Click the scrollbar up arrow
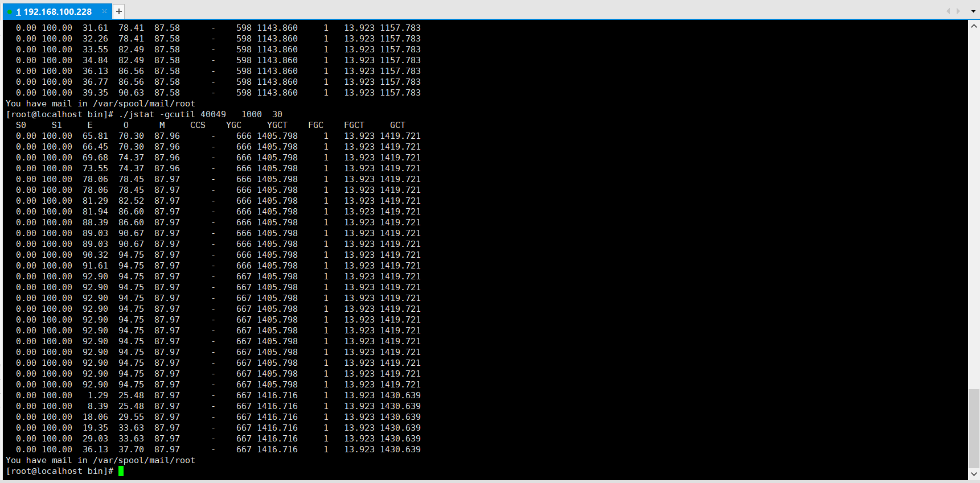 coord(974,26)
